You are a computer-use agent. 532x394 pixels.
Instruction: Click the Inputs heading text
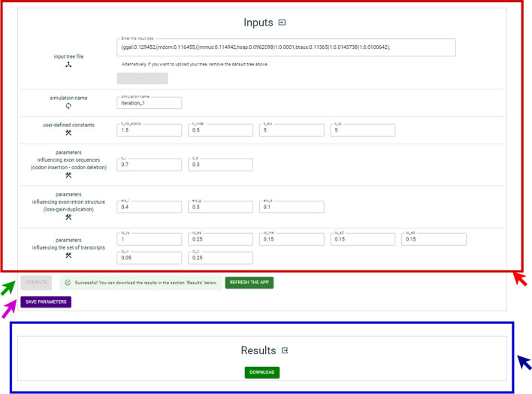click(258, 23)
